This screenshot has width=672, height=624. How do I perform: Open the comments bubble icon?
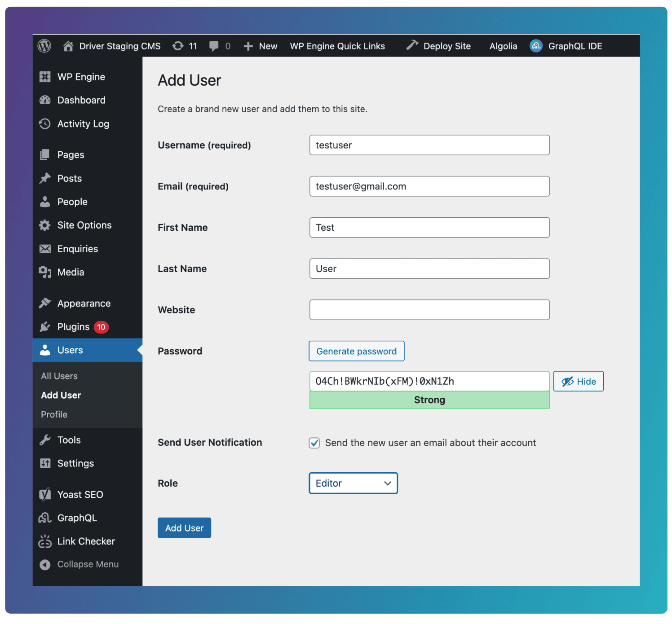pyautogui.click(x=214, y=46)
